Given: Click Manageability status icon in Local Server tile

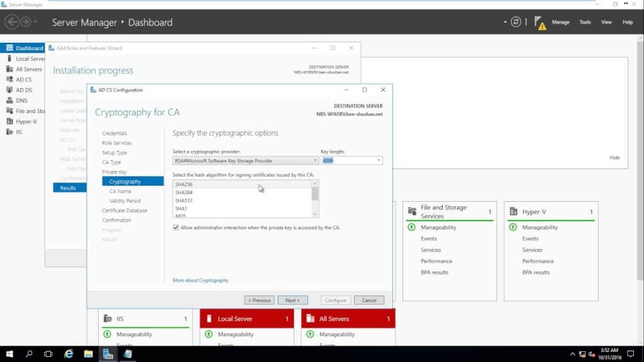Looking at the screenshot, I should pos(209,334).
